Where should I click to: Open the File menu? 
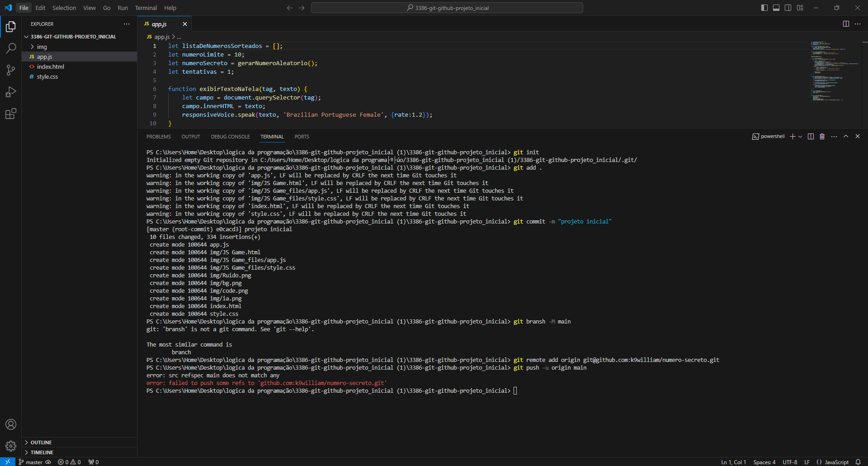24,8
